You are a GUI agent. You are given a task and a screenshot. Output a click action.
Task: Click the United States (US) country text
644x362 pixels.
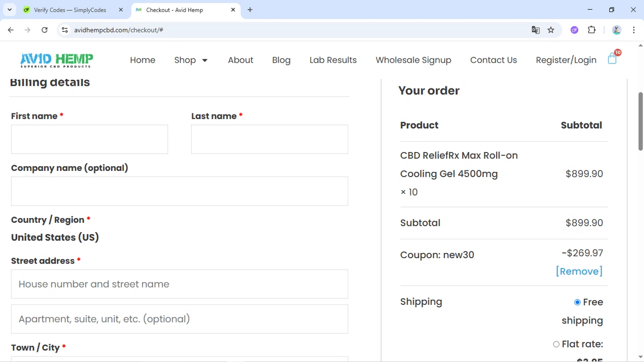click(x=55, y=237)
